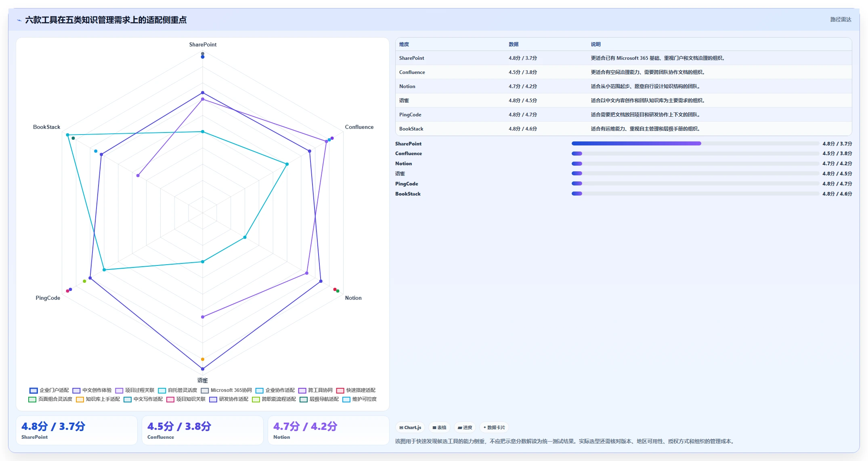Click the PingCode axis label on the radar
Viewport: 868px width, 461px height.
(x=48, y=298)
